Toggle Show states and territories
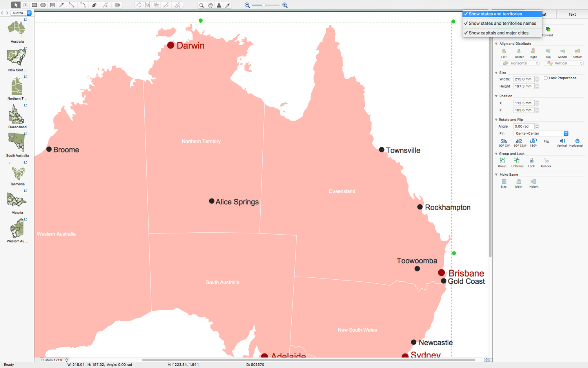This screenshot has width=588, height=368. click(x=502, y=14)
